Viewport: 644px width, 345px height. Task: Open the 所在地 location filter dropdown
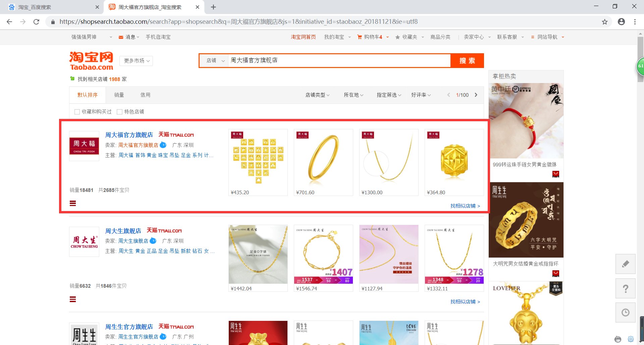(x=353, y=95)
